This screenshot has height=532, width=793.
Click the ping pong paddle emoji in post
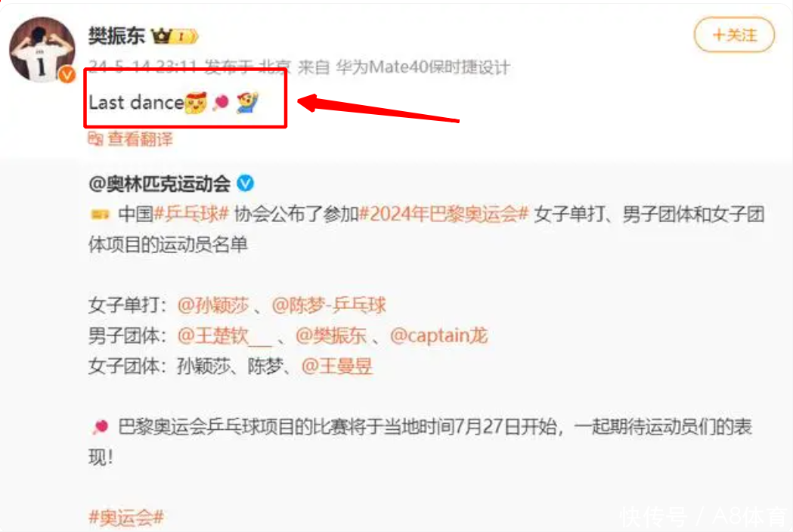click(221, 103)
